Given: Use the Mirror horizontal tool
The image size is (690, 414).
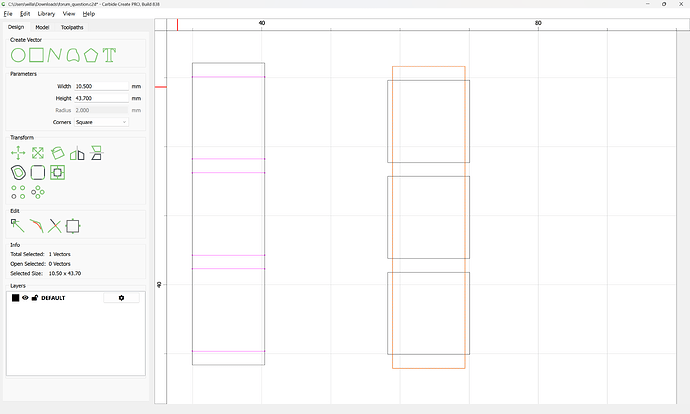Looking at the screenshot, I should 77,153.
